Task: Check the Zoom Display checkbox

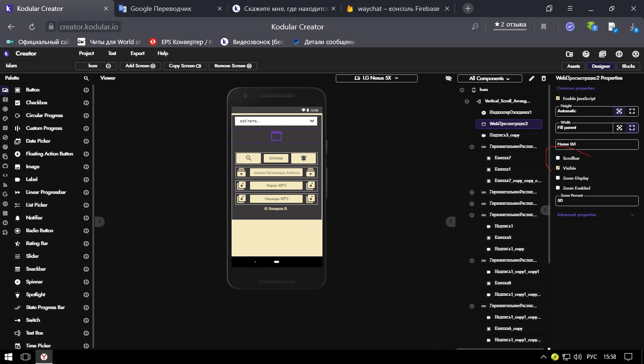Action: (558, 178)
